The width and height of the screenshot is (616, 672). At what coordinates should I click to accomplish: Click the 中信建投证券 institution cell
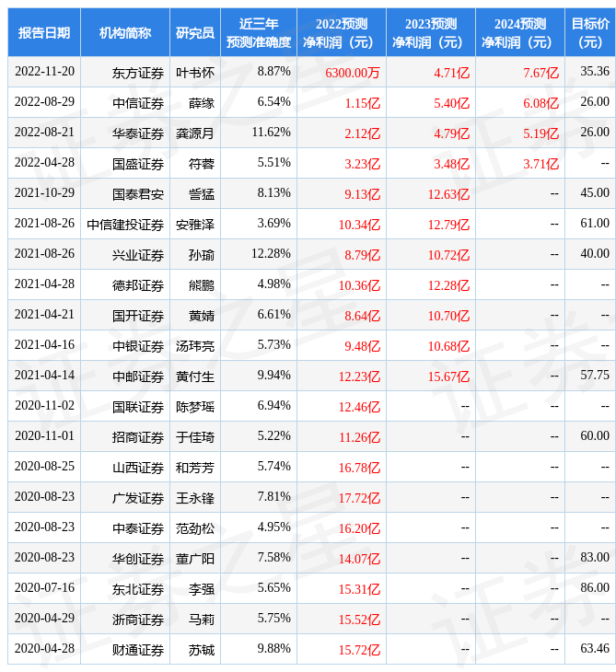tap(125, 225)
